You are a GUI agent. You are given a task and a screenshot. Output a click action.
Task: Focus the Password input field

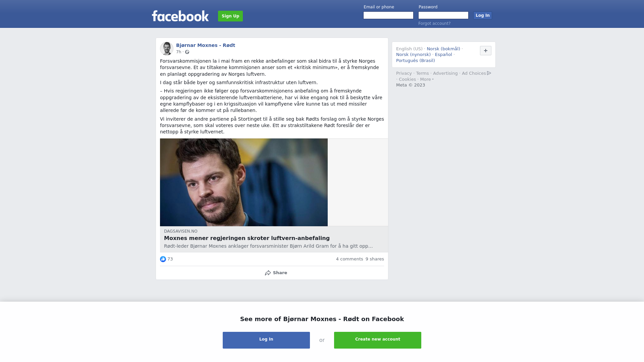[443, 15]
